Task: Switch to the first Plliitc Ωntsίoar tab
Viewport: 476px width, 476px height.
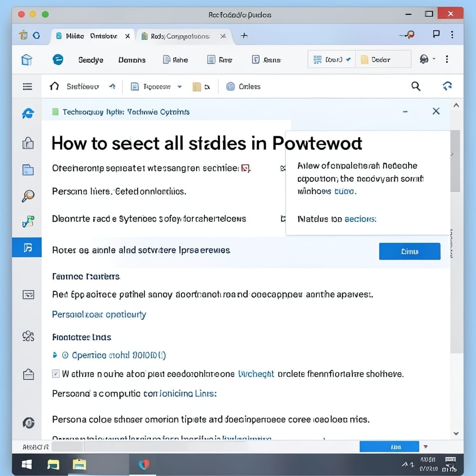Action: [91, 36]
